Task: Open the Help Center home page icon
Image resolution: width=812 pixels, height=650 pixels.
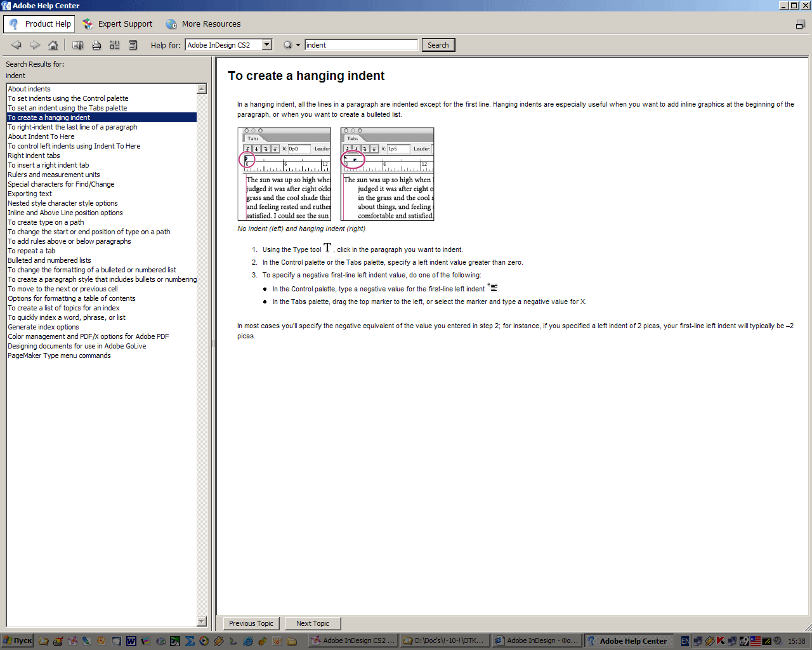Action: [x=53, y=45]
